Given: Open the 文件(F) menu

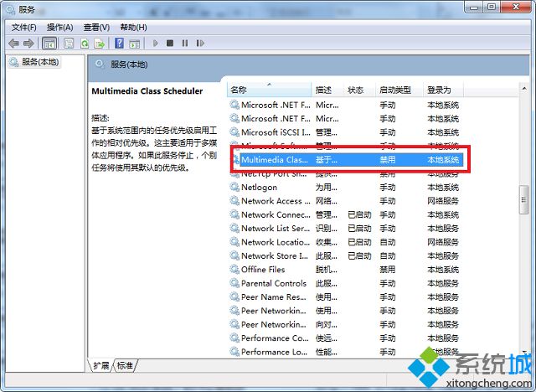Looking at the screenshot, I should point(24,28).
